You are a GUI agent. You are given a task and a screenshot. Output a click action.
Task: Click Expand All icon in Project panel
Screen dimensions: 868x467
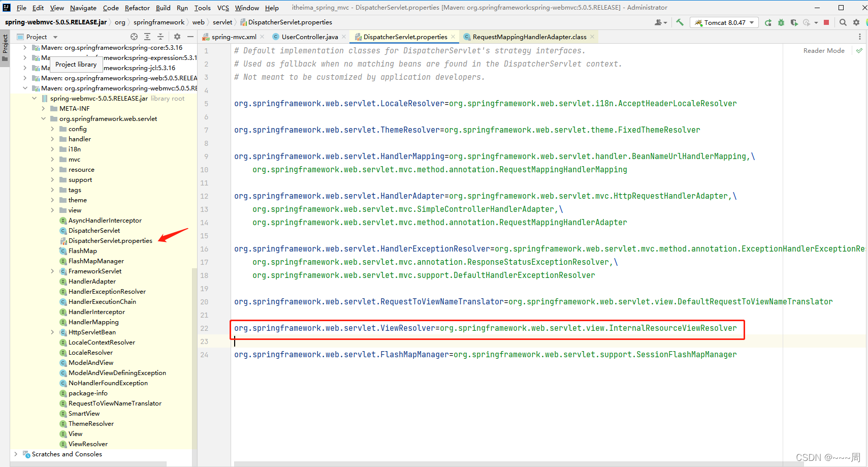pyautogui.click(x=147, y=37)
